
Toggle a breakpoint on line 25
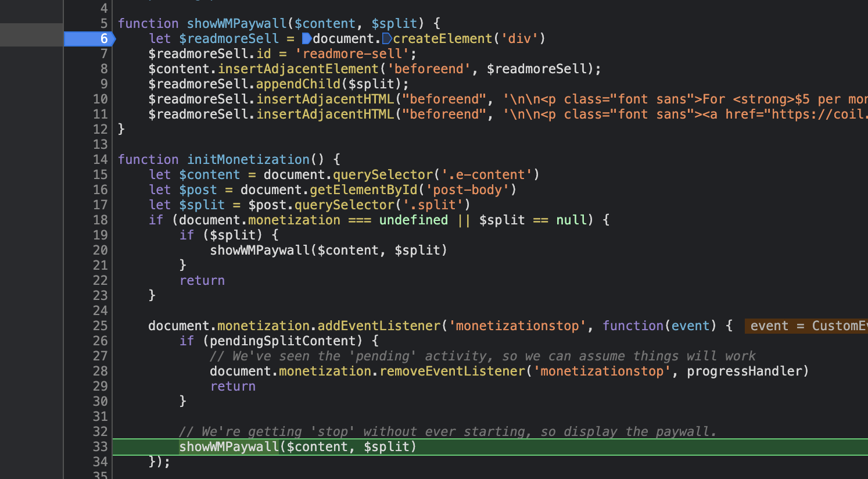(100, 326)
